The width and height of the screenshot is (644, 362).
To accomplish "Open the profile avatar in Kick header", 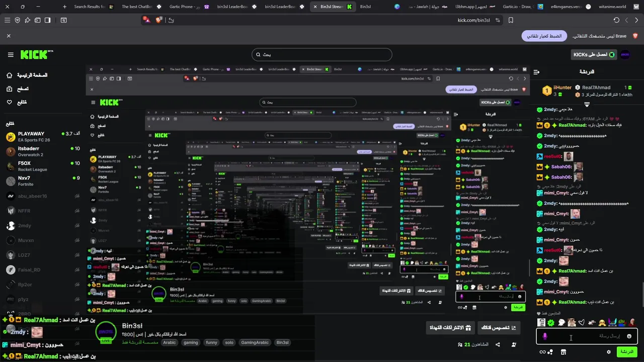I will 625,54.
